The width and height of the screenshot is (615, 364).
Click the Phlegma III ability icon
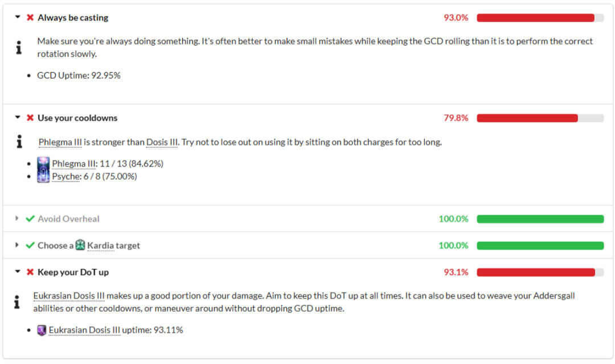point(44,164)
